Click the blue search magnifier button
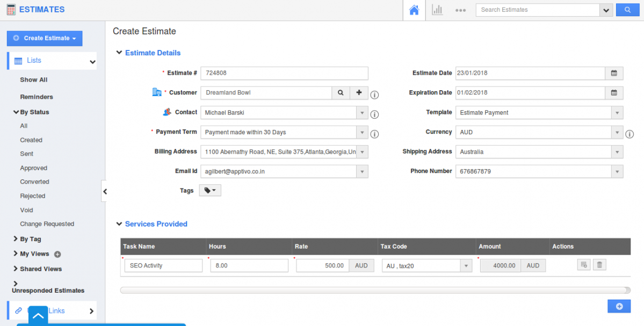 click(x=627, y=10)
